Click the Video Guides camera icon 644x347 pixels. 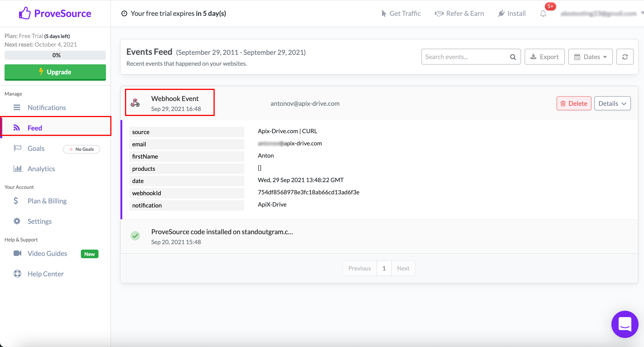[17, 253]
